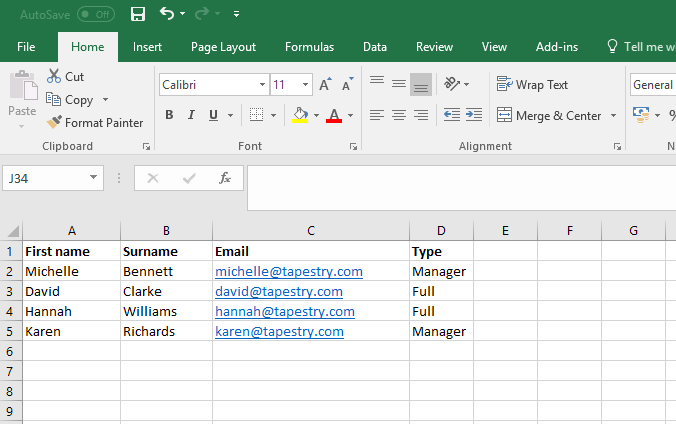Click the Redo arrow icon

(x=202, y=13)
